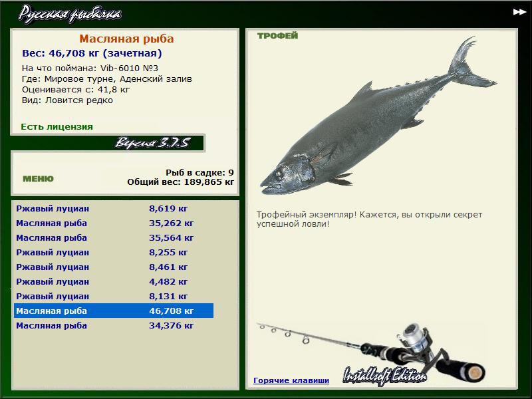Click the Вес: 46,708 кг (зачетная) line

pos(92,53)
